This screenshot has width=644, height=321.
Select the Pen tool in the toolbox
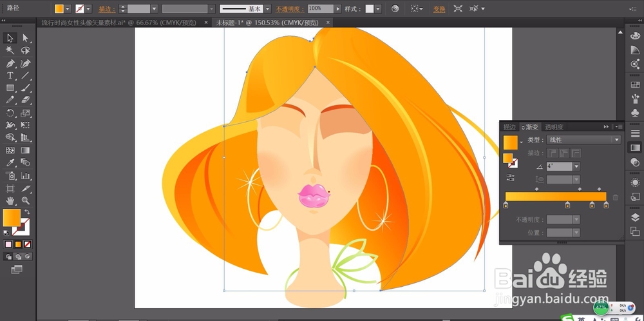click(10, 63)
